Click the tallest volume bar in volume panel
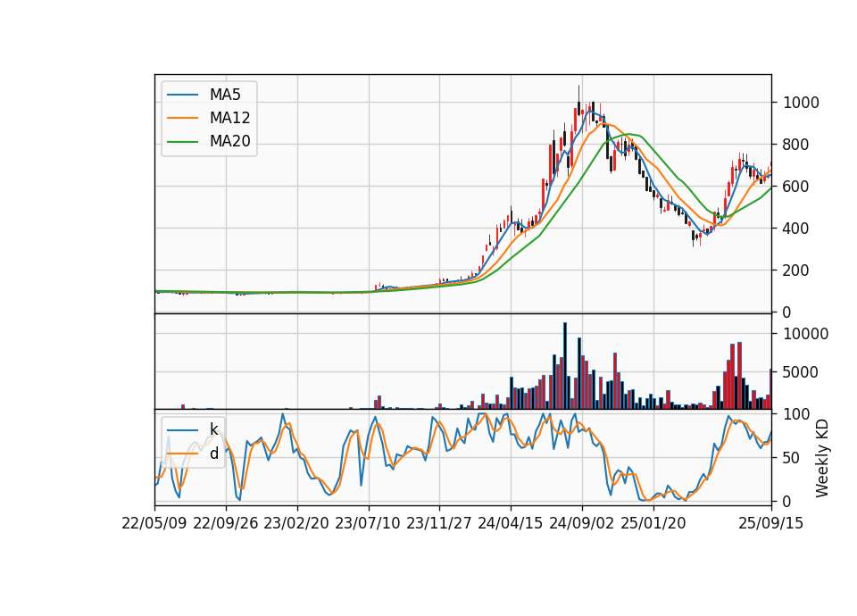Viewport: 857px width, 616px height. click(565, 366)
